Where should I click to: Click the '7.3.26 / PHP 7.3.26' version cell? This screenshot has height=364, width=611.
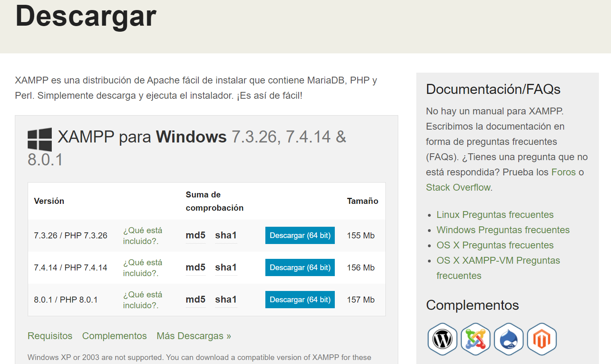point(71,236)
